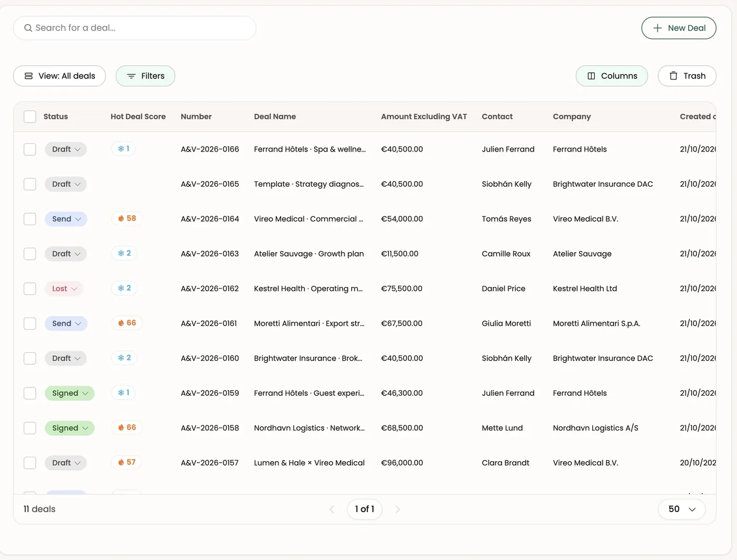The height and width of the screenshot is (560, 737).
Task: Click the flame score 58 badge
Action: (x=126, y=218)
